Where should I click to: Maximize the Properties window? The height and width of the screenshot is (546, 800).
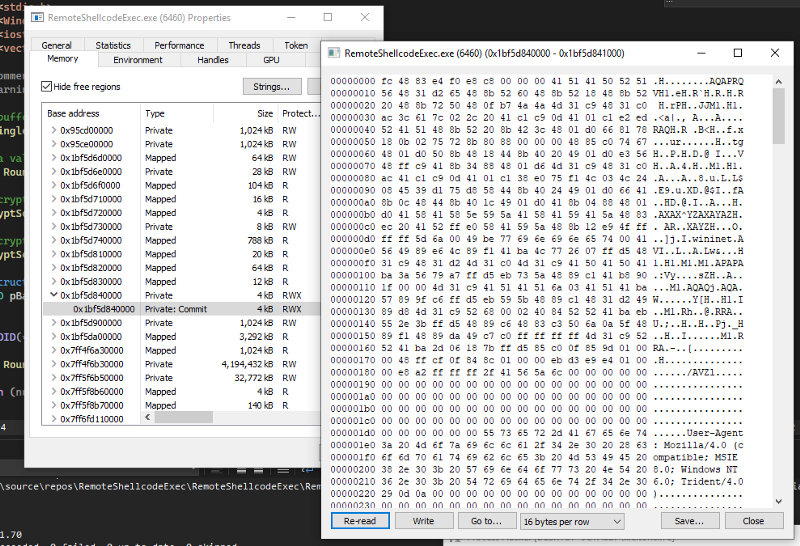pyautogui.click(x=328, y=17)
